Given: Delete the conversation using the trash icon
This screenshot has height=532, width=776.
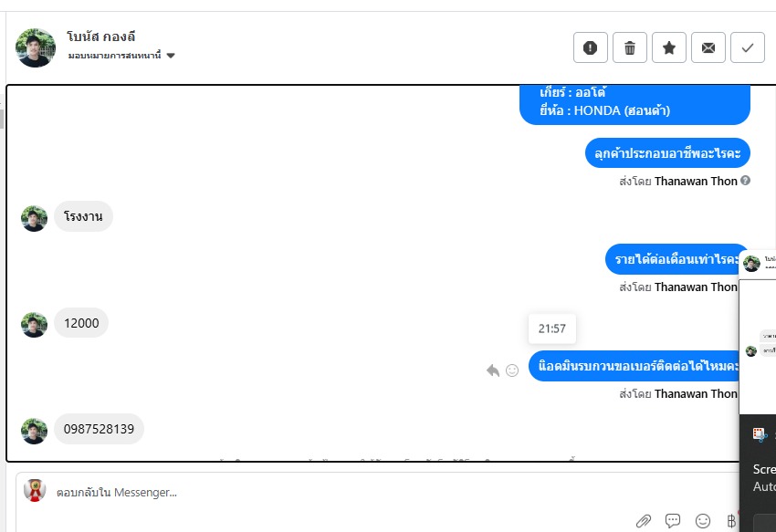Looking at the screenshot, I should 630,47.
